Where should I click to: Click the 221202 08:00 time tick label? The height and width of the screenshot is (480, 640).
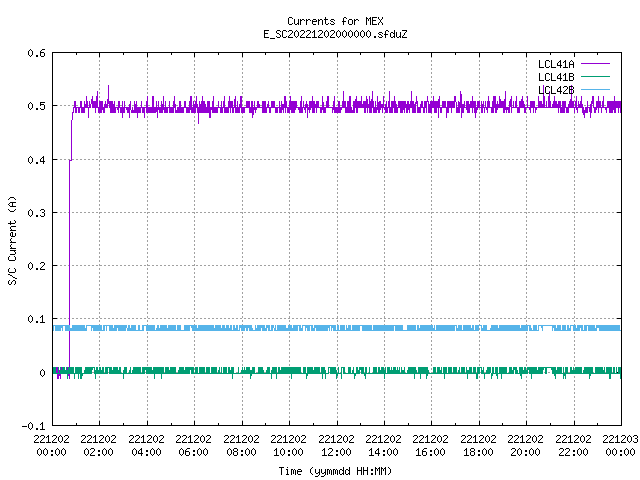[x=241, y=445]
